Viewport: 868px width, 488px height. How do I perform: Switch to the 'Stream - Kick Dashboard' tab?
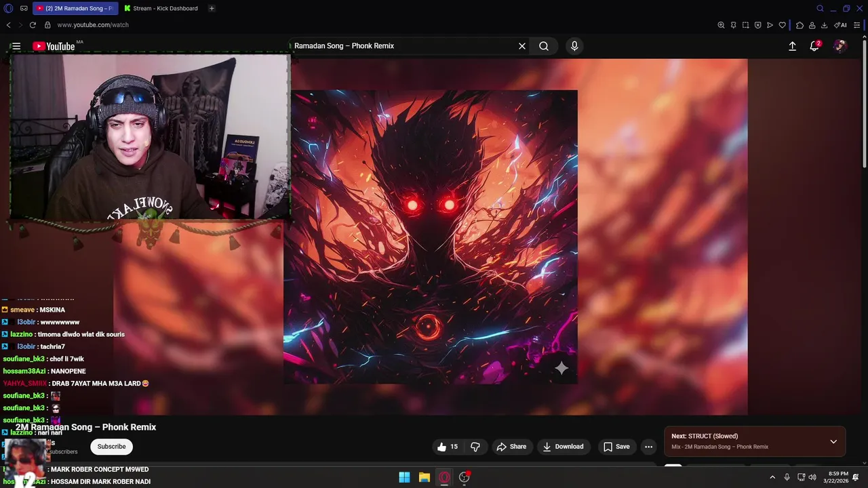[x=161, y=8]
